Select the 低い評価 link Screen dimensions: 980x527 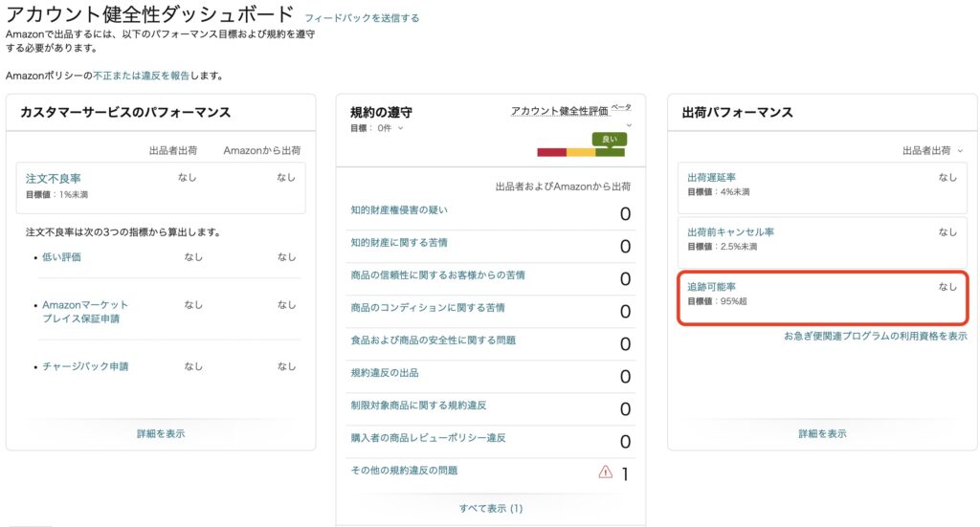pyautogui.click(x=61, y=256)
